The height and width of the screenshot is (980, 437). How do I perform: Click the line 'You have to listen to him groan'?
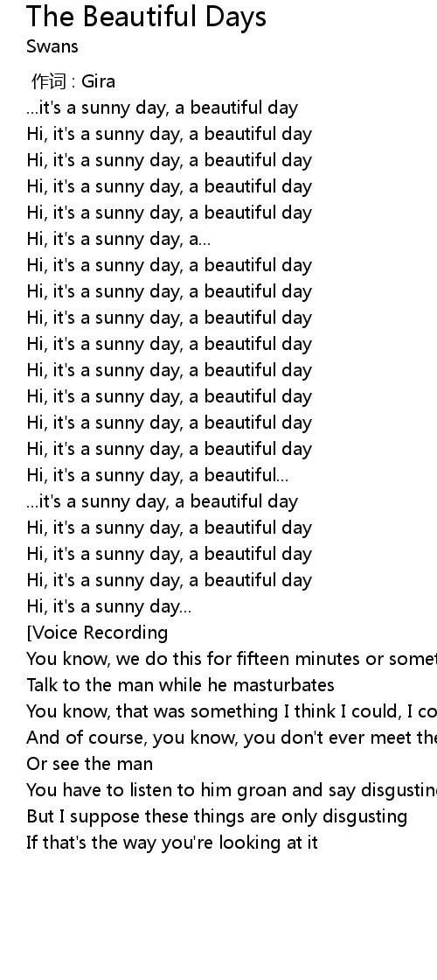[232, 791]
